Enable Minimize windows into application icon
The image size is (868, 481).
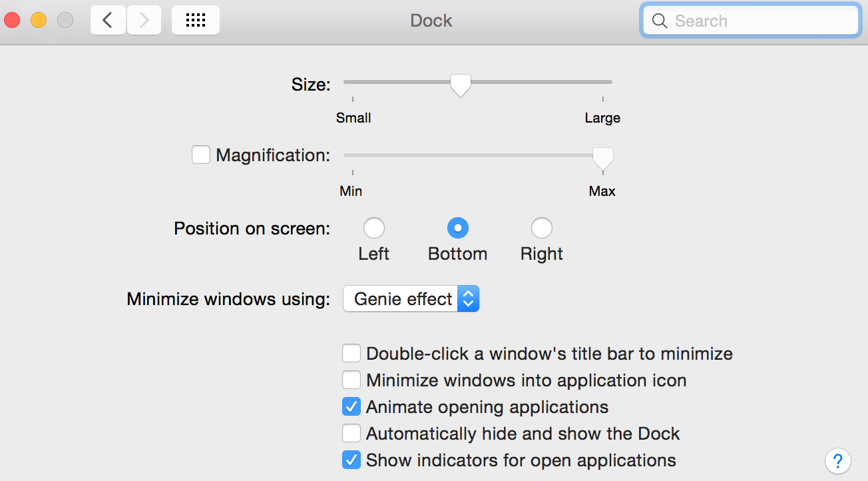point(351,380)
